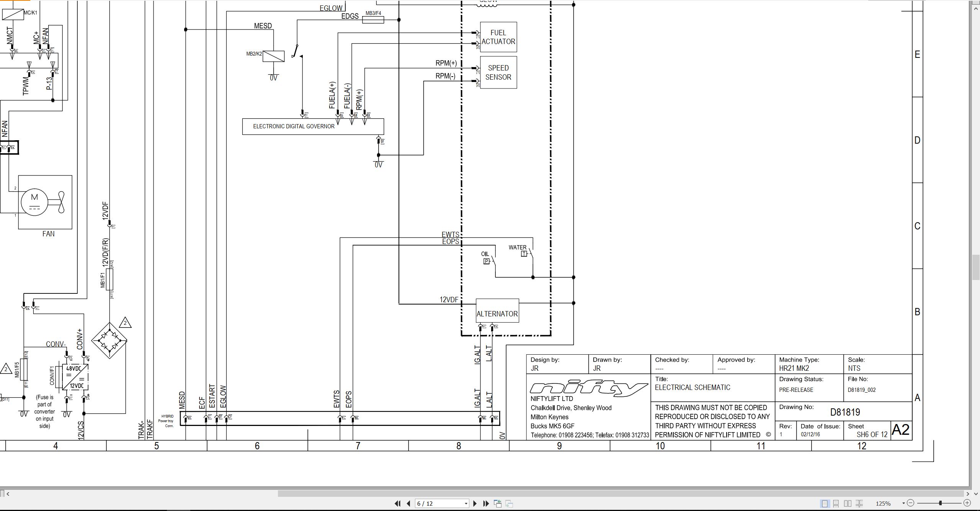This screenshot has width=980, height=511.
Task: Enable continuous facing pages view
Action: point(859,503)
